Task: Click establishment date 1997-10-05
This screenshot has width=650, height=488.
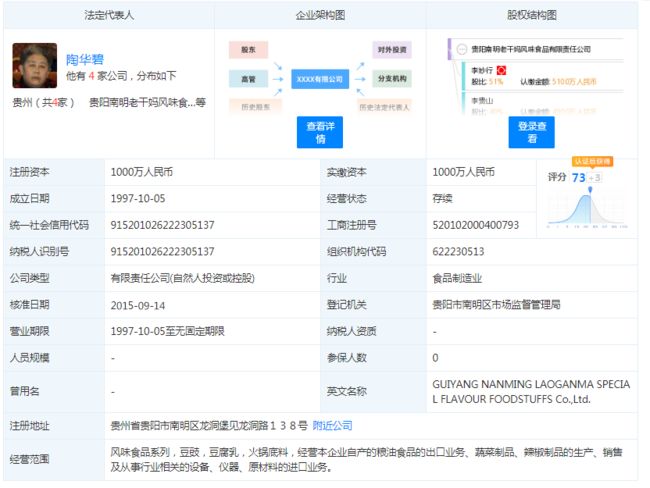Action: (x=138, y=199)
